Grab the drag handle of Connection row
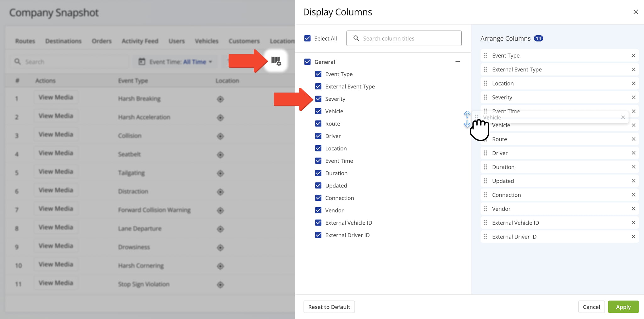This screenshot has width=644, height=319. (x=485, y=195)
